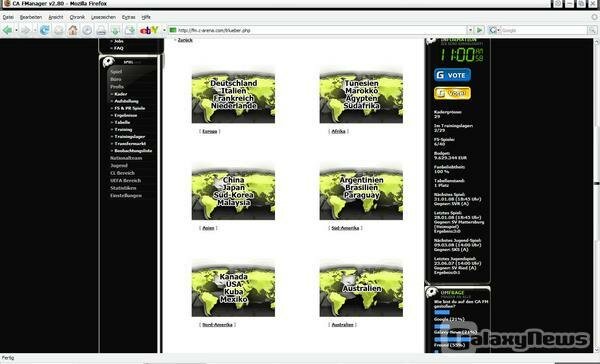The width and height of the screenshot is (600, 364).
Task: Select Nationalteam in the sidebar
Action: point(126,158)
